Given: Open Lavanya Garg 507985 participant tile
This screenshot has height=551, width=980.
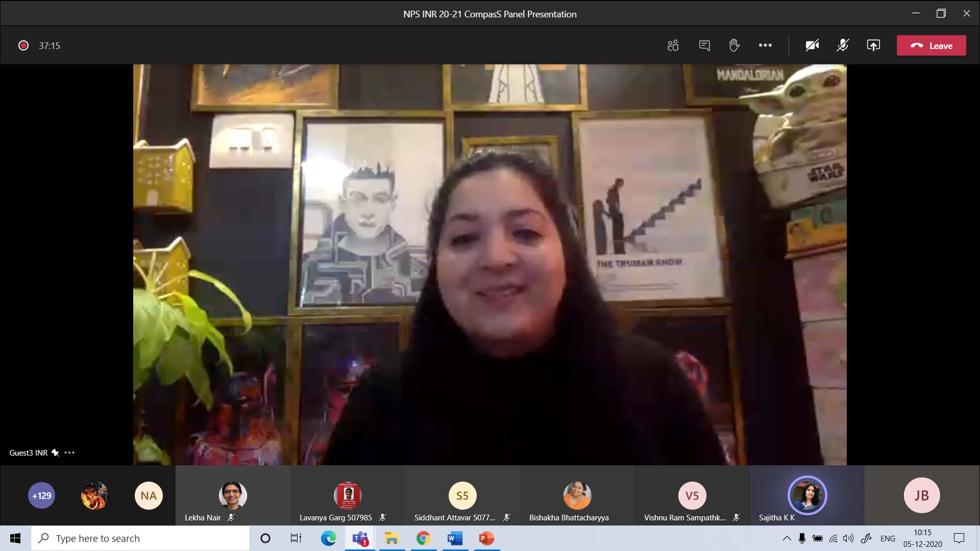Looking at the screenshot, I should [348, 495].
